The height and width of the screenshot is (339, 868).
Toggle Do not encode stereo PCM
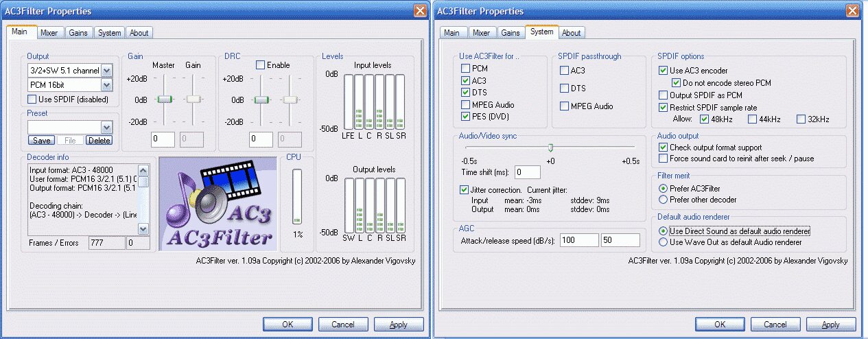(677, 82)
